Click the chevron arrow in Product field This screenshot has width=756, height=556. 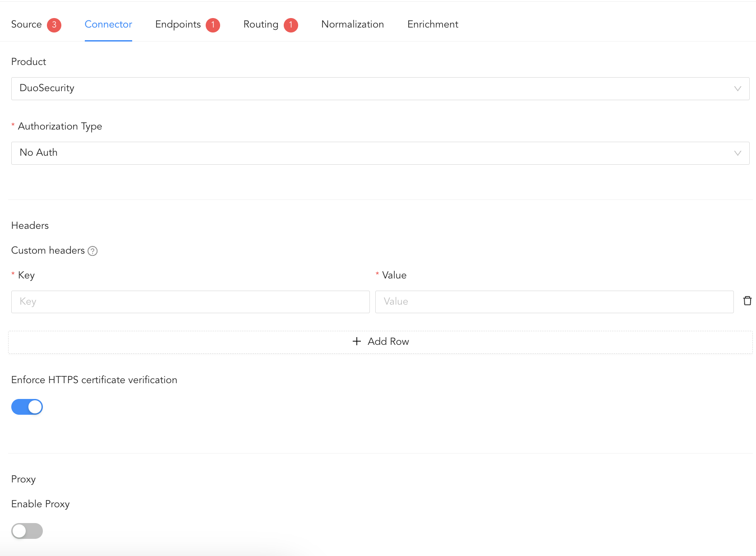click(x=738, y=88)
